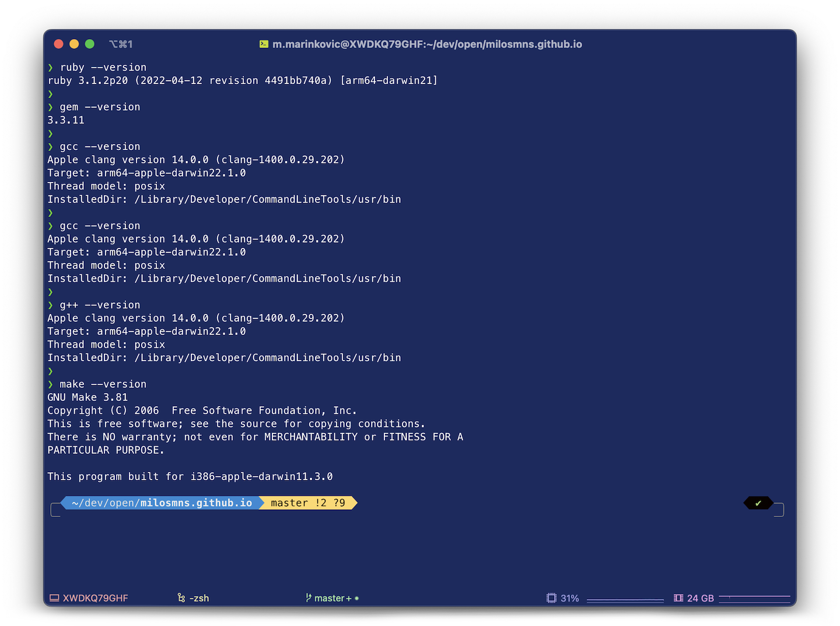This screenshot has width=840, height=626.
Task: Open the master+ git branch status component
Action: (x=332, y=598)
